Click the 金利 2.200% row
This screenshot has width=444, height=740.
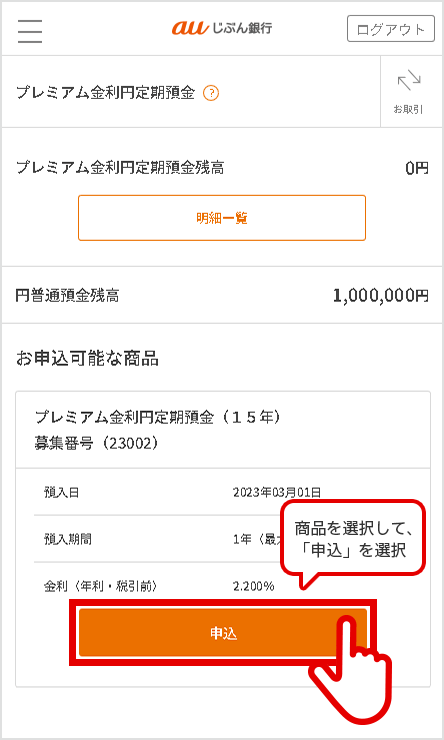pos(223,586)
